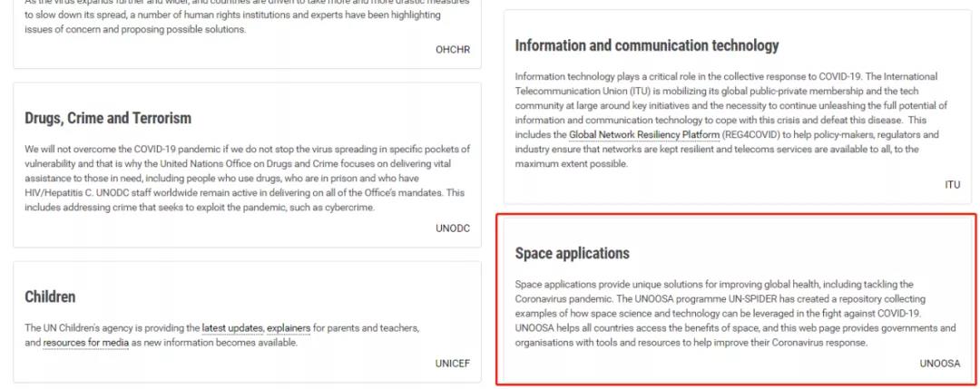Open the 'latest updates' link
The image size is (980, 389).
pyautogui.click(x=232, y=327)
